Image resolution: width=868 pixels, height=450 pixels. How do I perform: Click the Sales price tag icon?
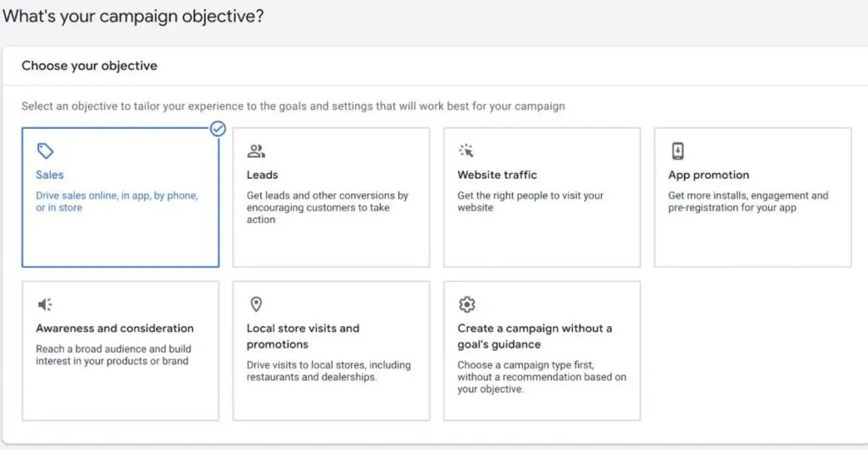click(45, 152)
